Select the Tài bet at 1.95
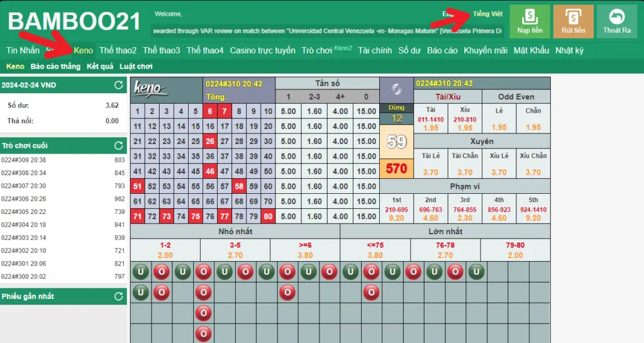The height and width of the screenshot is (343, 644). click(x=431, y=119)
